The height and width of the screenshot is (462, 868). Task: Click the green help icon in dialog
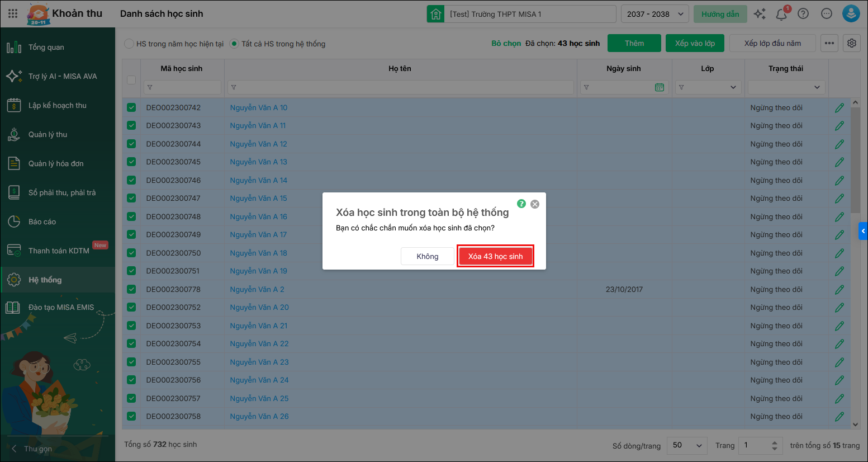[521, 204]
